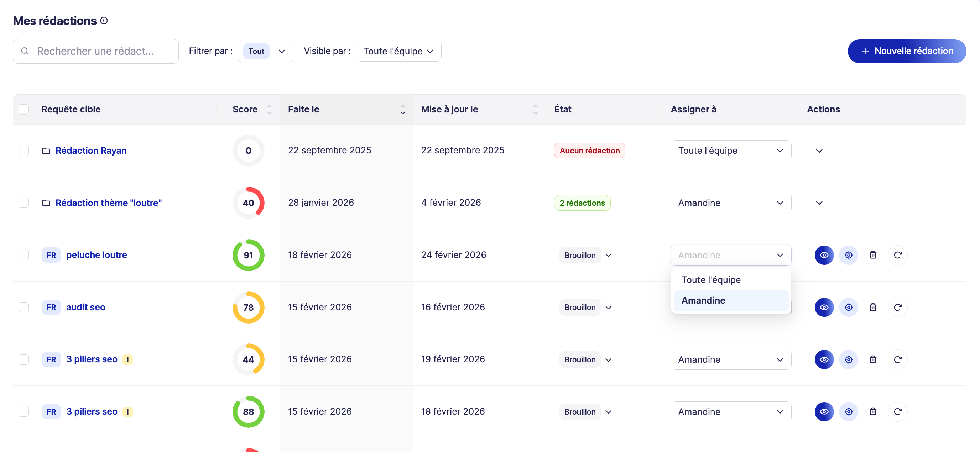
Task: Click the score 91 ring for peluche loutre
Action: (249, 255)
